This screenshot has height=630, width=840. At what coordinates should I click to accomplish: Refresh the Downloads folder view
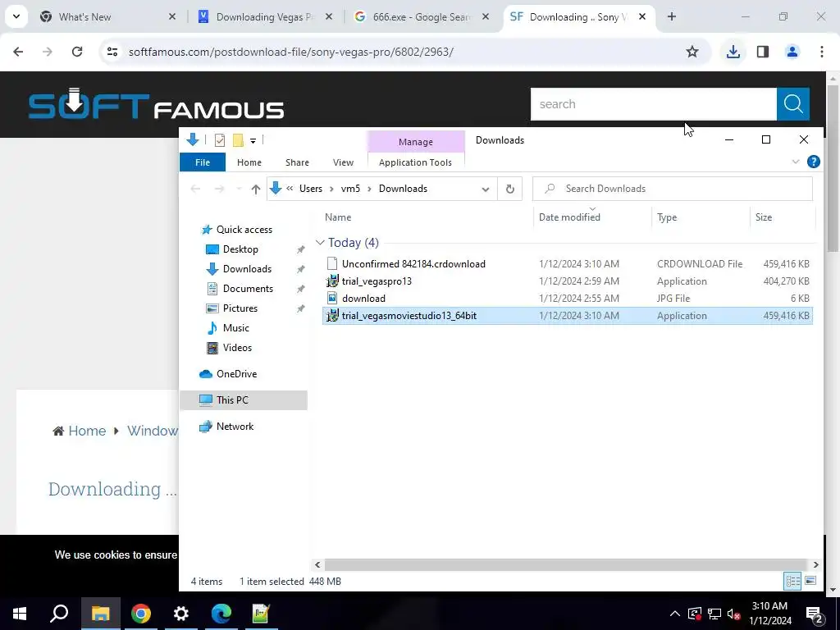tap(510, 189)
